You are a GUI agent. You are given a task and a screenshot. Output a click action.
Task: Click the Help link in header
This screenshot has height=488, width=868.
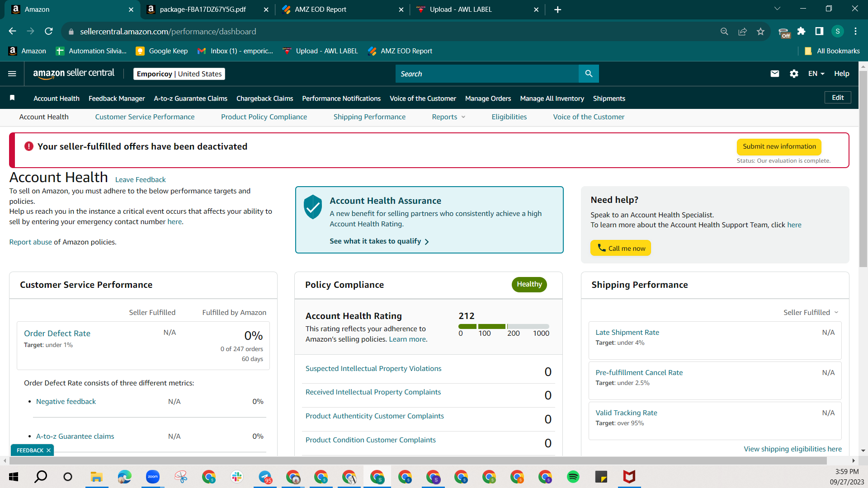coord(841,74)
